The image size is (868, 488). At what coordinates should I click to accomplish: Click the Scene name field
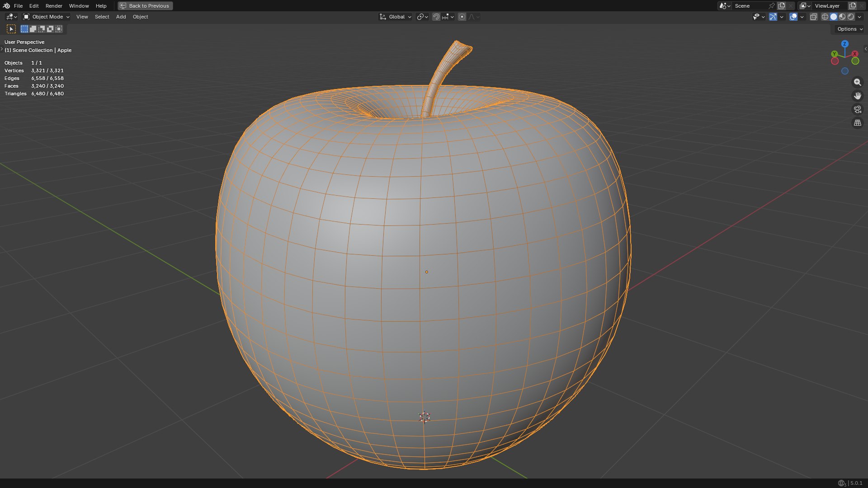[x=750, y=6]
